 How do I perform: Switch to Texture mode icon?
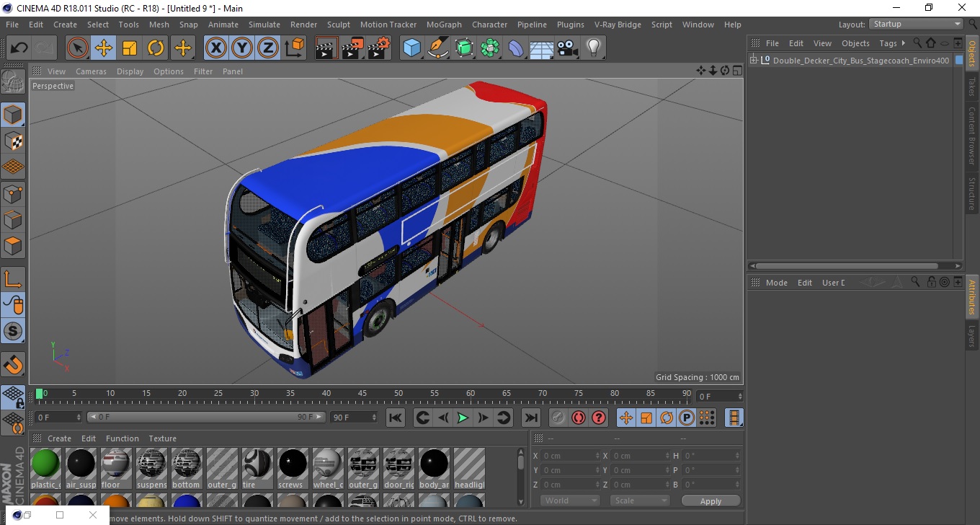tap(13, 141)
